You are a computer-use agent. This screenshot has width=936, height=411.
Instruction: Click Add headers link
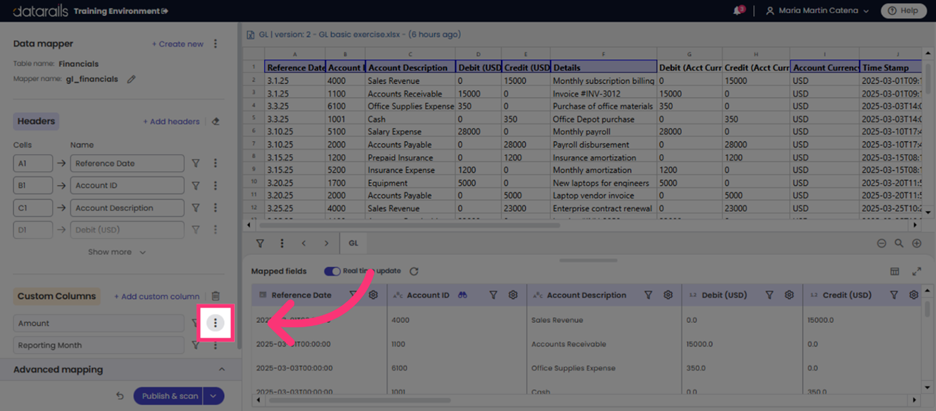(171, 122)
